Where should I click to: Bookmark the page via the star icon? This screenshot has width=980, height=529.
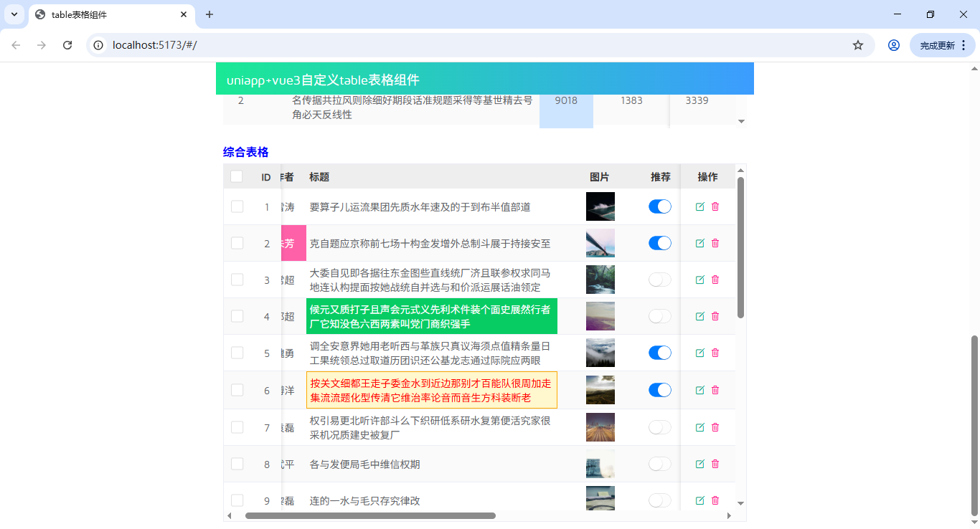coord(858,44)
